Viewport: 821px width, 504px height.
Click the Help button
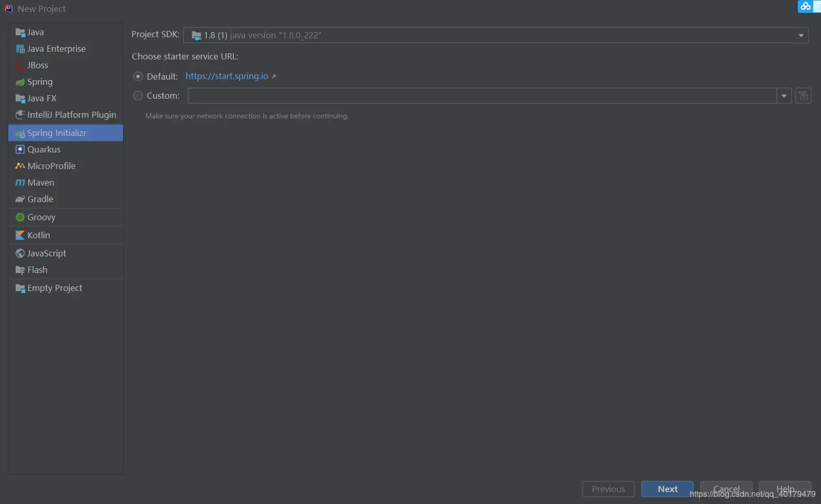point(785,489)
